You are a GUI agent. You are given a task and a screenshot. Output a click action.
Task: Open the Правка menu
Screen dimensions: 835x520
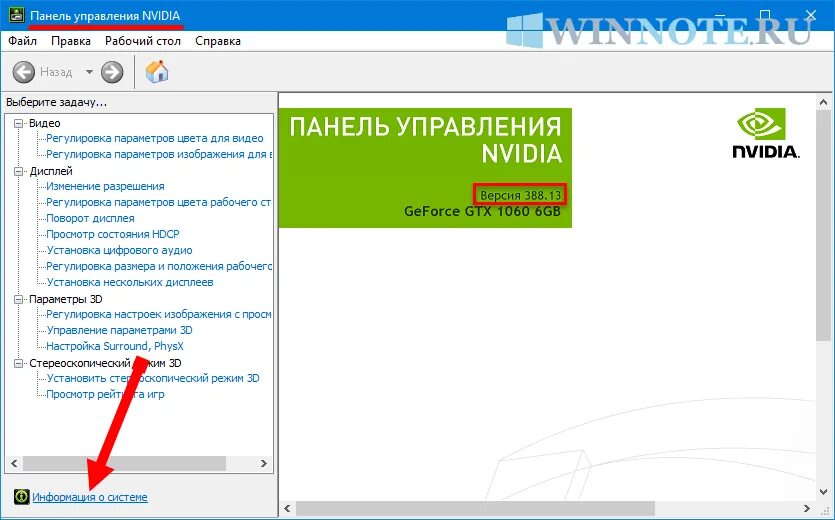click(71, 41)
